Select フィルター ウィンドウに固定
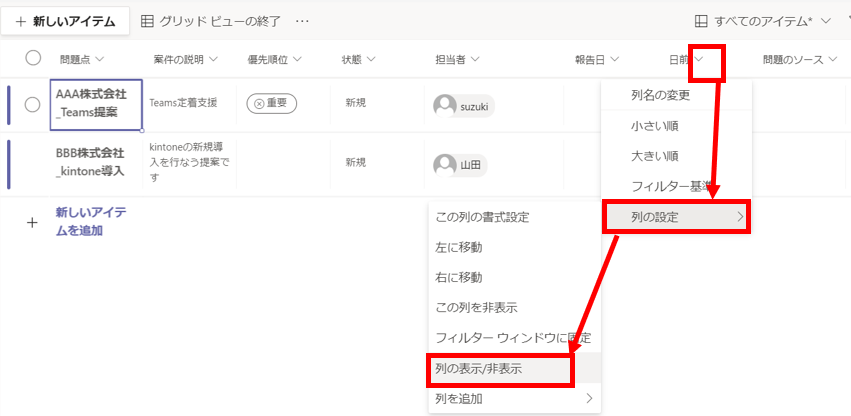 [515, 338]
